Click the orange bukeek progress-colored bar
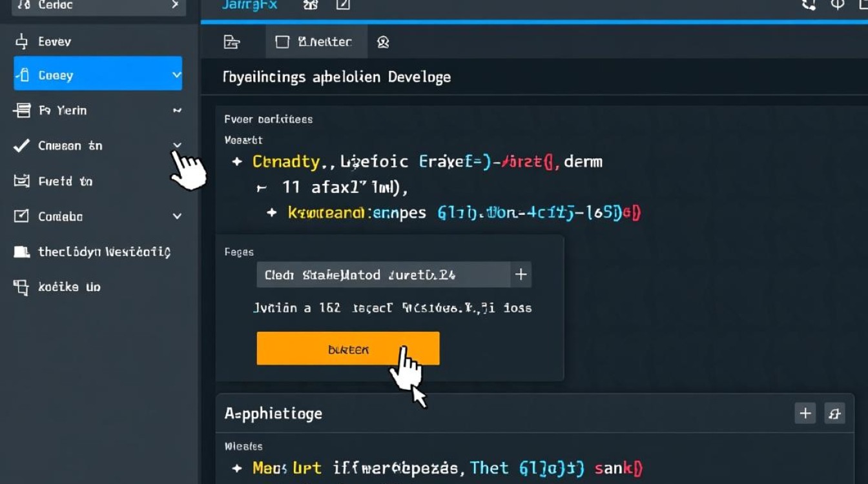868x484 pixels. click(x=347, y=348)
